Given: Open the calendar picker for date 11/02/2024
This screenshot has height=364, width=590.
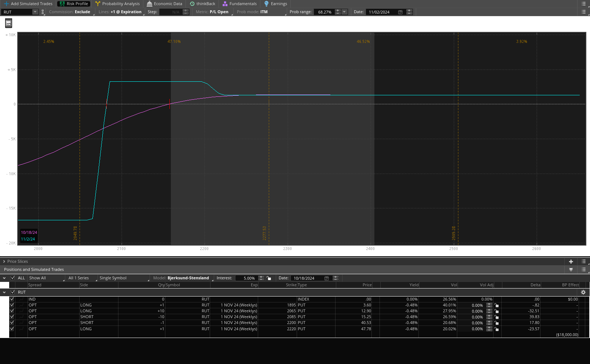Looking at the screenshot, I should (x=400, y=12).
